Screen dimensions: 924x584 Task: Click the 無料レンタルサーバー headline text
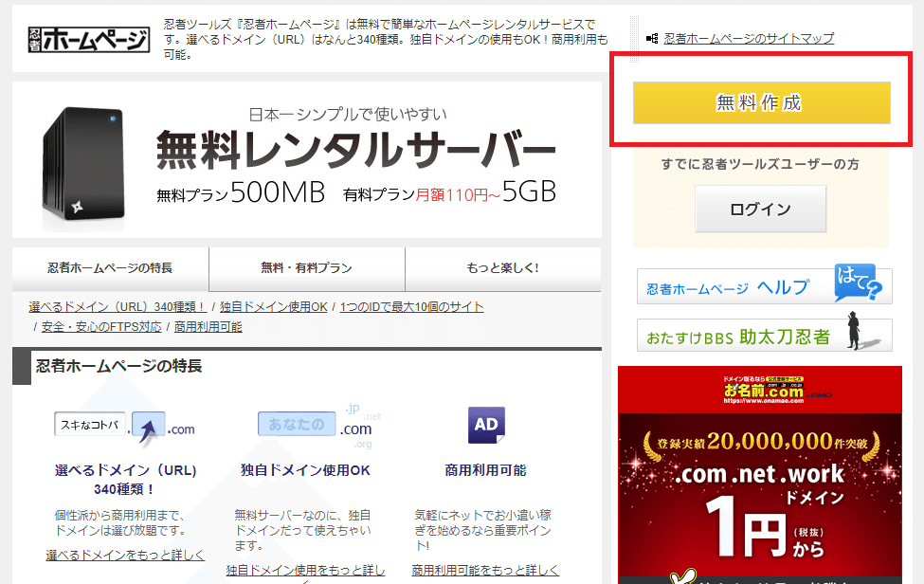356,151
